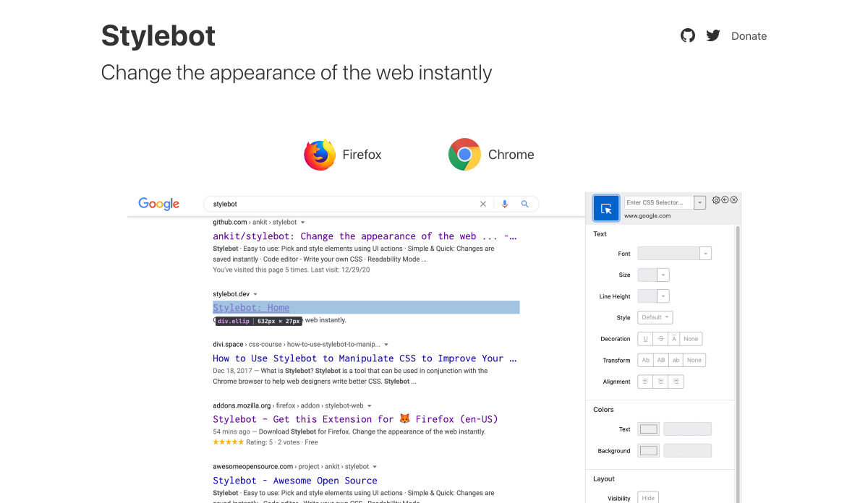Viewport: 868px width, 503px height.
Task: Align text to the center
Action: pos(660,382)
